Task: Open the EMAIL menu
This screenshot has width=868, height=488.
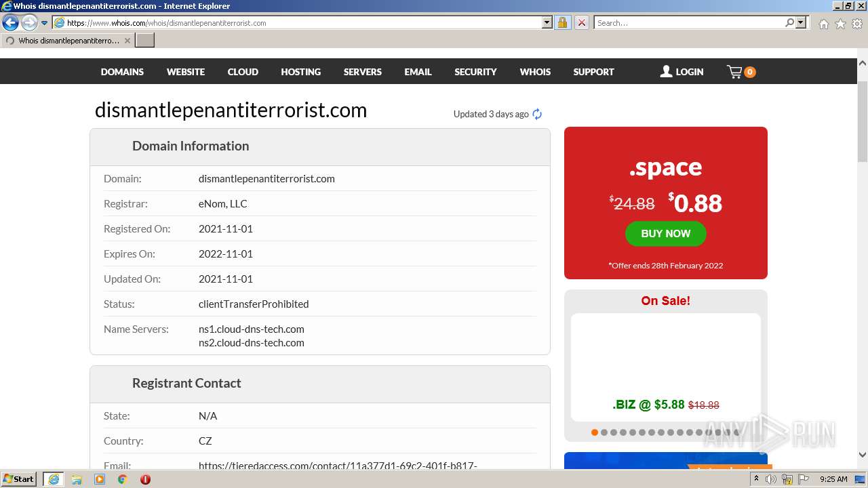Action: tap(418, 72)
